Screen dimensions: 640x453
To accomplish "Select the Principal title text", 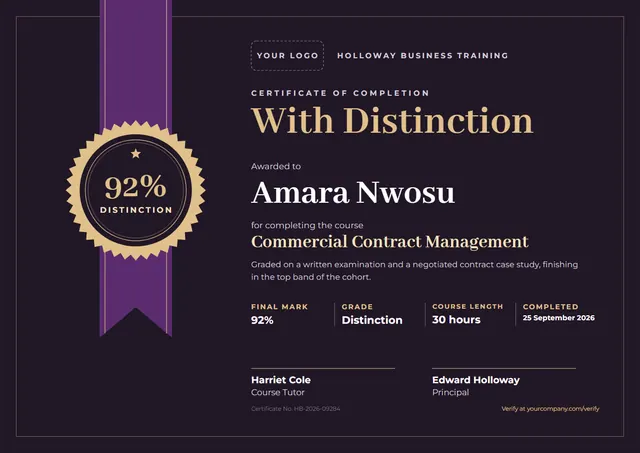I will point(451,393).
